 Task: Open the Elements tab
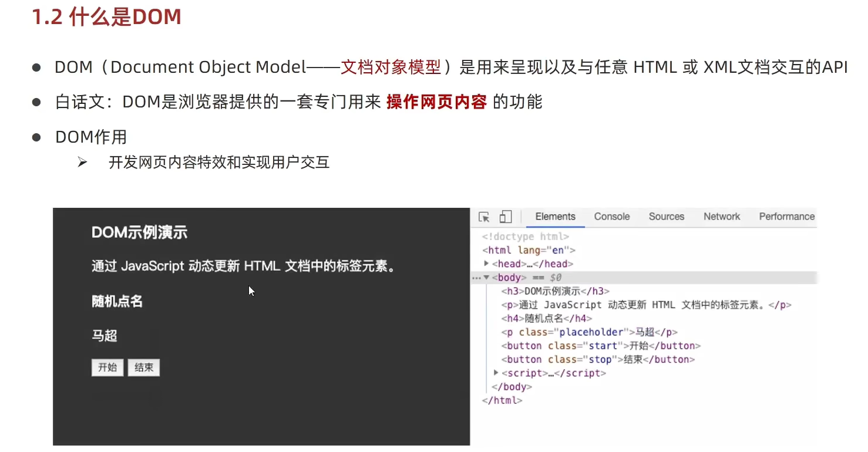pyautogui.click(x=556, y=217)
